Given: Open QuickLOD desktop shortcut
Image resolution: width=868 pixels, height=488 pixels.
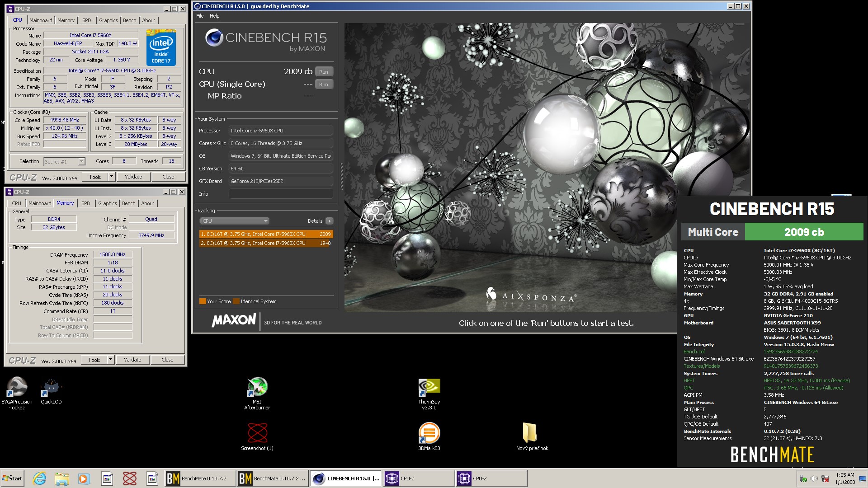Looking at the screenshot, I should 51,391.
